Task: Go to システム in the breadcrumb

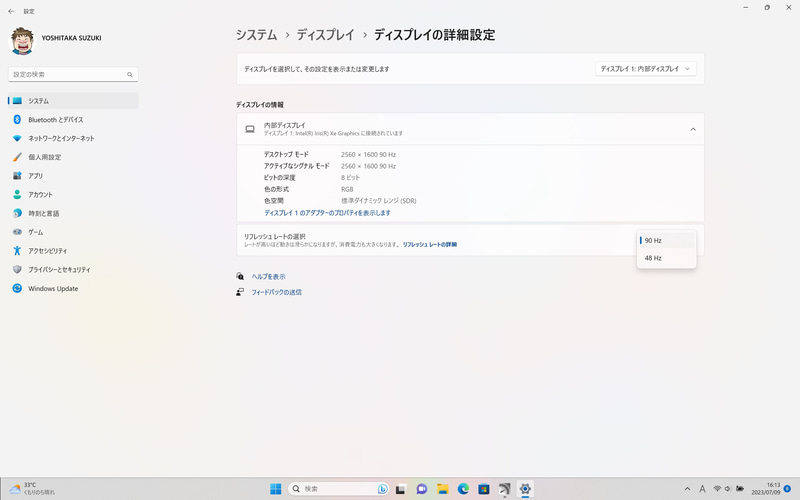Action: pos(256,35)
